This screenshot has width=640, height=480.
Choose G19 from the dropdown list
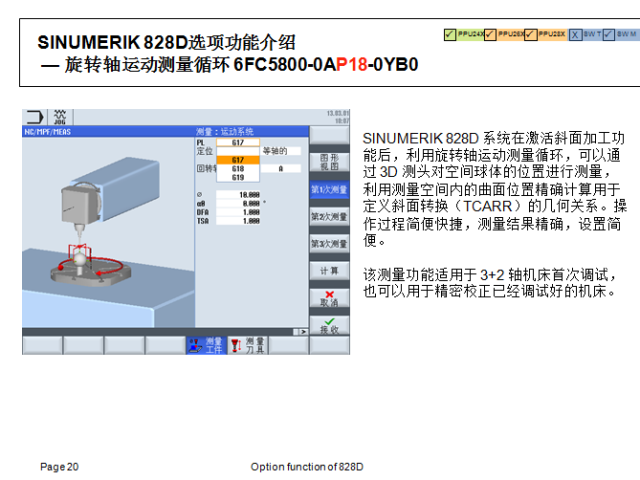point(238,177)
